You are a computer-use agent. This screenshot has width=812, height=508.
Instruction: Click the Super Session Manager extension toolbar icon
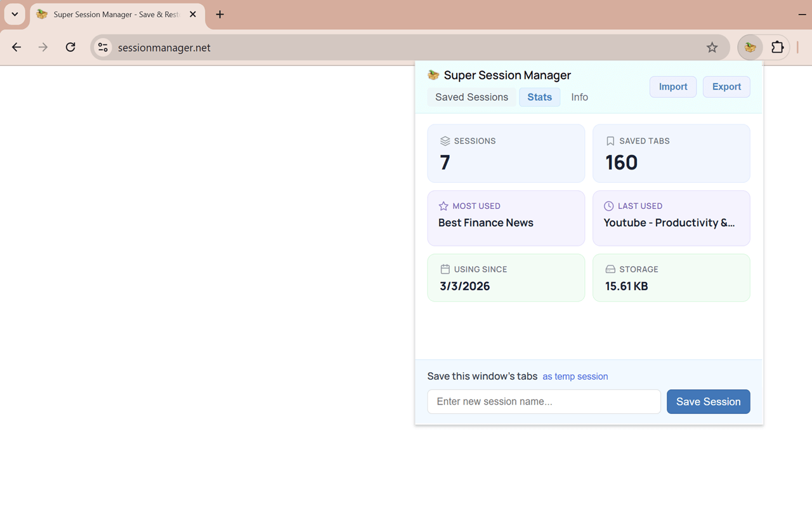pyautogui.click(x=750, y=47)
